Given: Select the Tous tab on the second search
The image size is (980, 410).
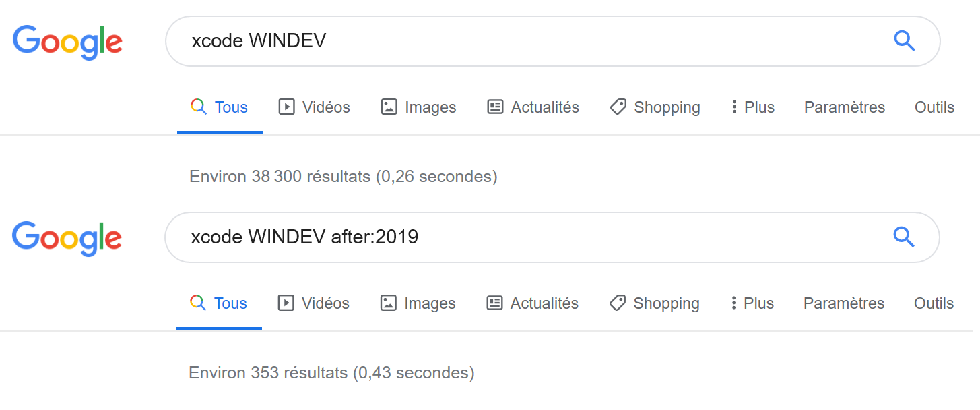Looking at the screenshot, I should (220, 303).
